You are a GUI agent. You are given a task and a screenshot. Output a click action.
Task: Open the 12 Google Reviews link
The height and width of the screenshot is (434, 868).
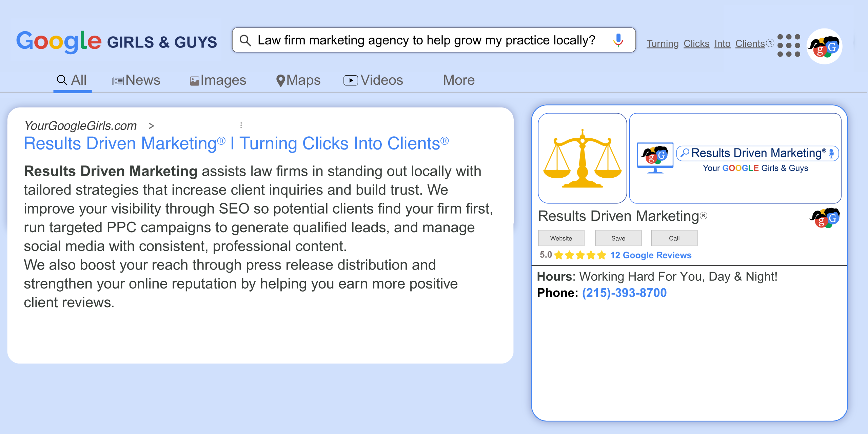pyautogui.click(x=651, y=255)
